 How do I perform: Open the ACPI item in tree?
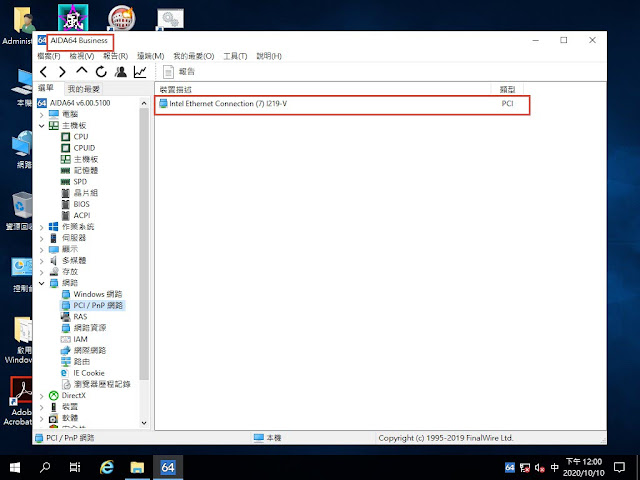82,215
